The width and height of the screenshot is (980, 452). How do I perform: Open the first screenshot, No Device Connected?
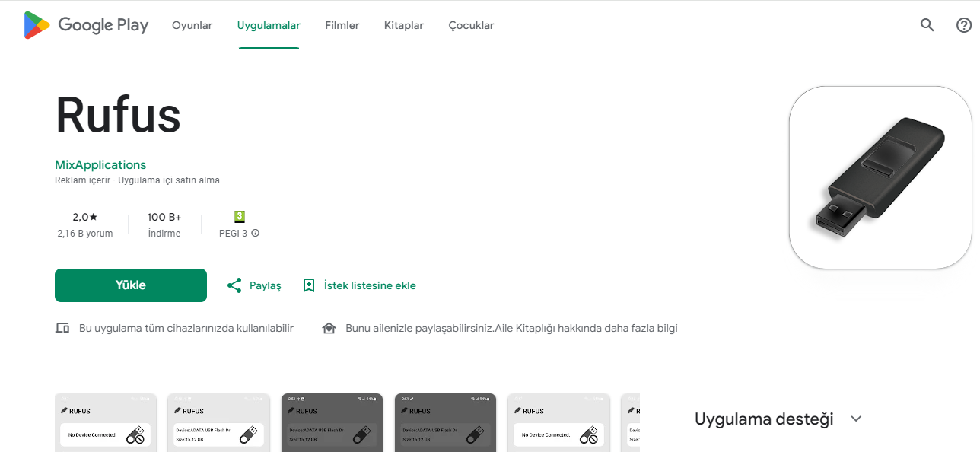click(x=106, y=422)
